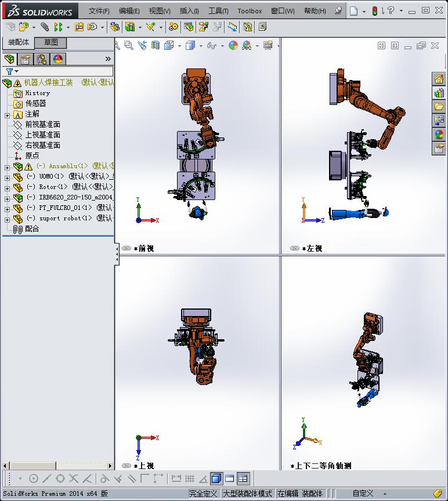
Task: Expand the Ansamblu<1> component
Action: click(x=7, y=168)
